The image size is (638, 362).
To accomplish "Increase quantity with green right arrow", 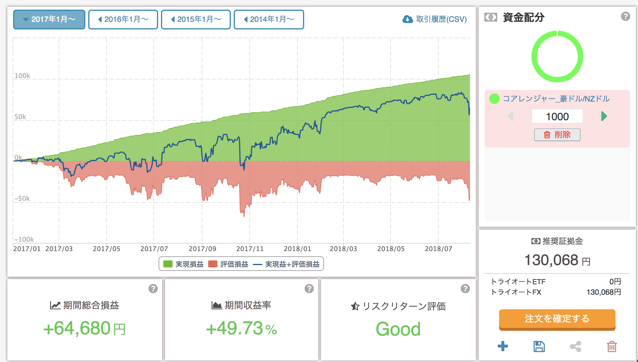I will [x=604, y=116].
